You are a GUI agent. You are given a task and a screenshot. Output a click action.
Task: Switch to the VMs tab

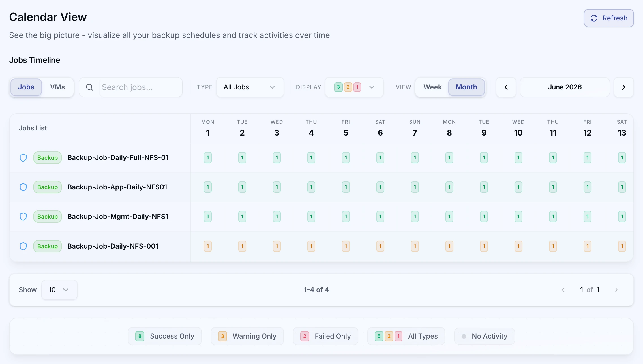click(x=57, y=87)
